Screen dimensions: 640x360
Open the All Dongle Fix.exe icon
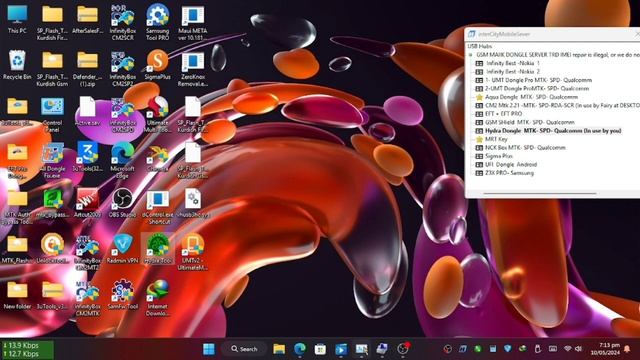pos(52,160)
